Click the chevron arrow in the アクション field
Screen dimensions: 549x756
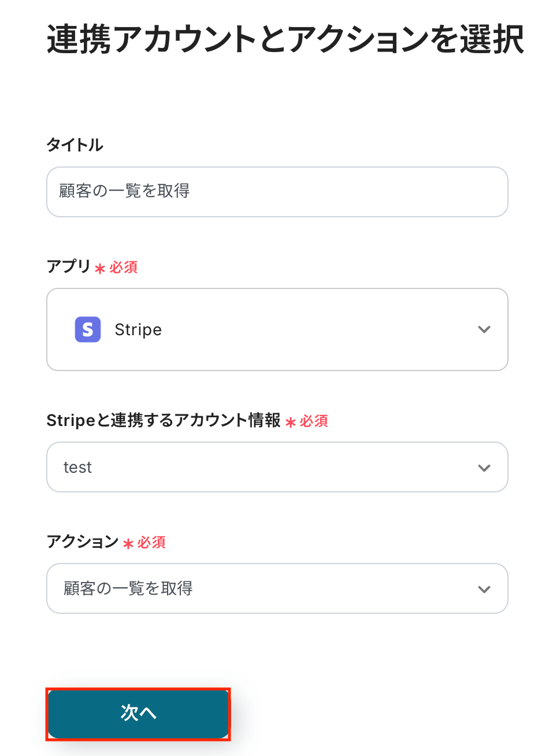point(484,589)
